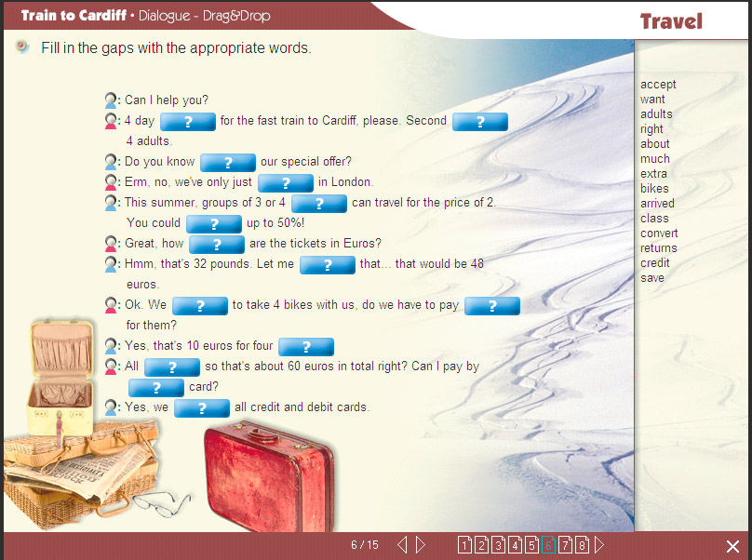Click the arrow after page number 8
The image size is (752, 560).
tap(599, 545)
